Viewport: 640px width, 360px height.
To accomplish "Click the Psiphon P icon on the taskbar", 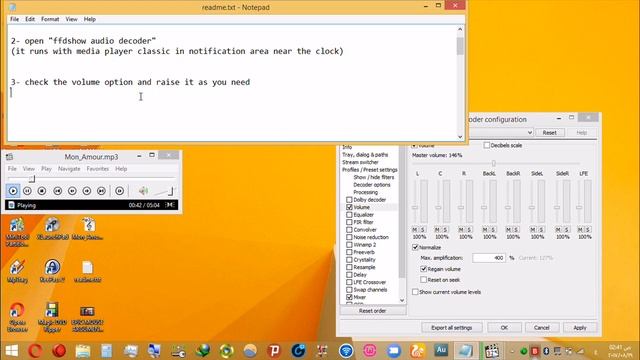I will (274, 351).
